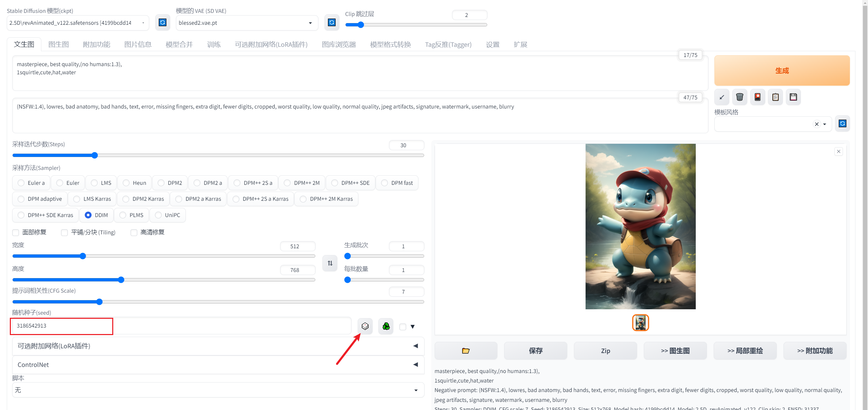
Task: Switch to the img2img (图生图) tab
Action: (59, 44)
